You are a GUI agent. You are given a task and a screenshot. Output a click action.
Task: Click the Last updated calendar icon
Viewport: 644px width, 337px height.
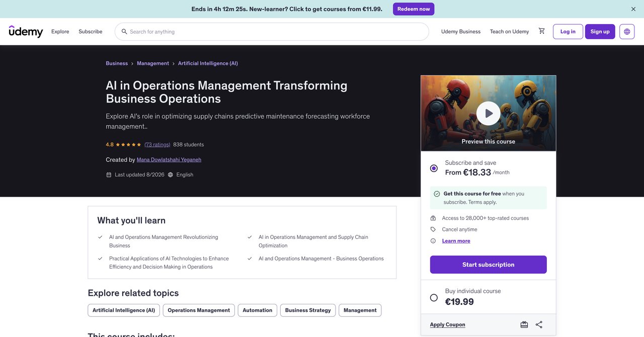(x=109, y=175)
